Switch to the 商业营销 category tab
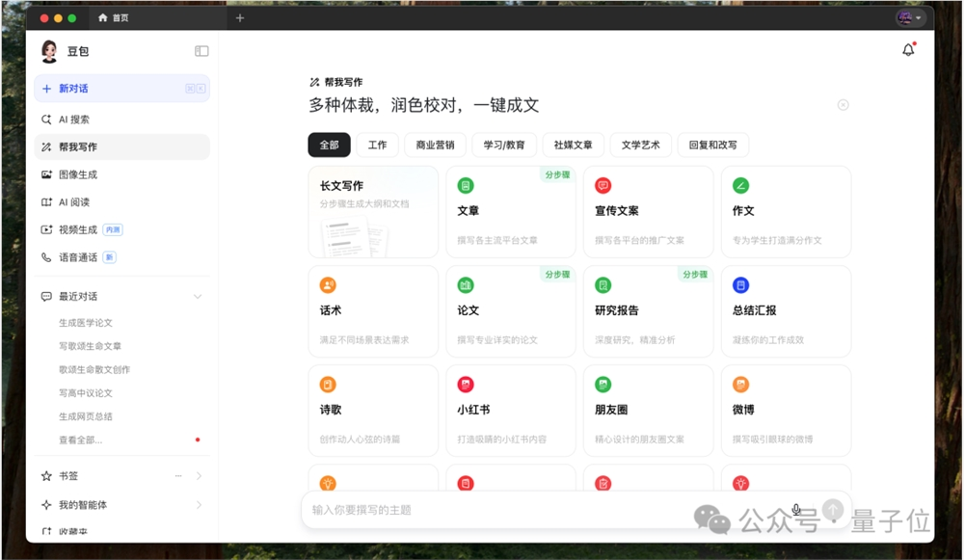 (434, 145)
